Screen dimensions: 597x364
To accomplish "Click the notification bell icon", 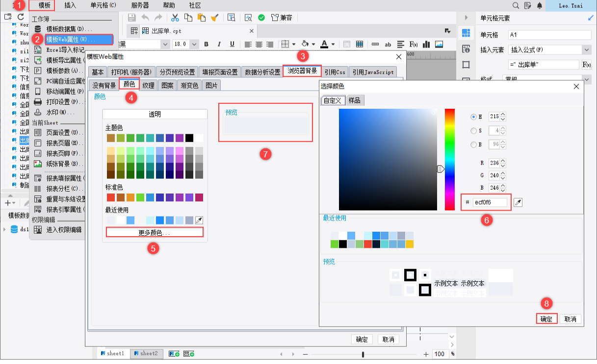I will pos(540,5).
